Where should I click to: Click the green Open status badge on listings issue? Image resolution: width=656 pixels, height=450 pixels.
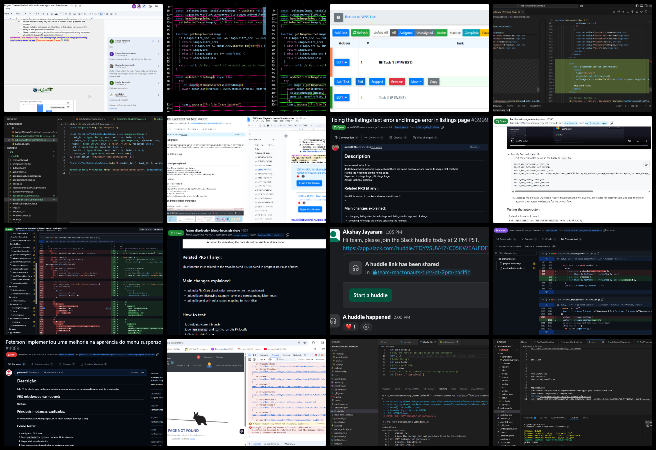tap(339, 128)
